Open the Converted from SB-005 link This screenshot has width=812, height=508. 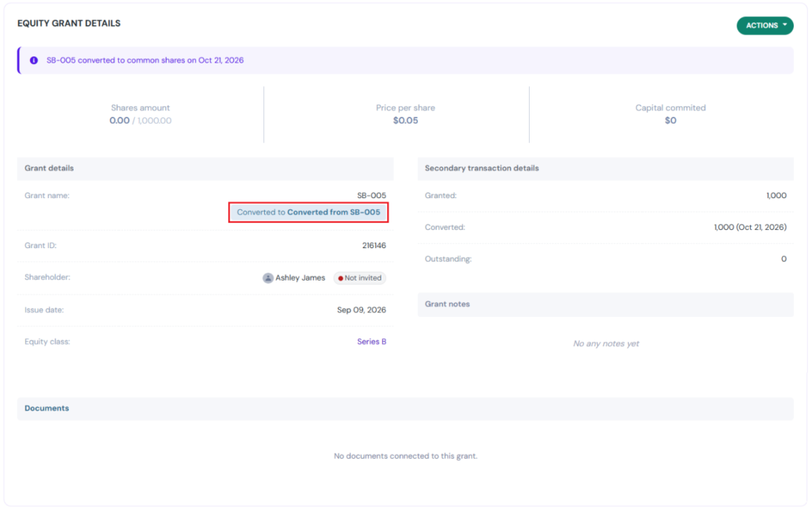click(334, 212)
